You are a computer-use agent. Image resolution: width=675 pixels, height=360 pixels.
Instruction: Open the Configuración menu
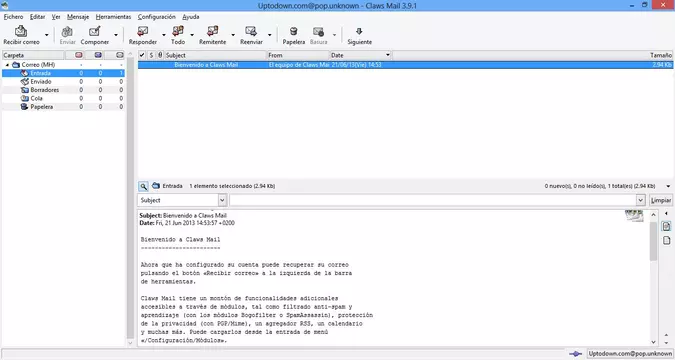[x=157, y=17]
